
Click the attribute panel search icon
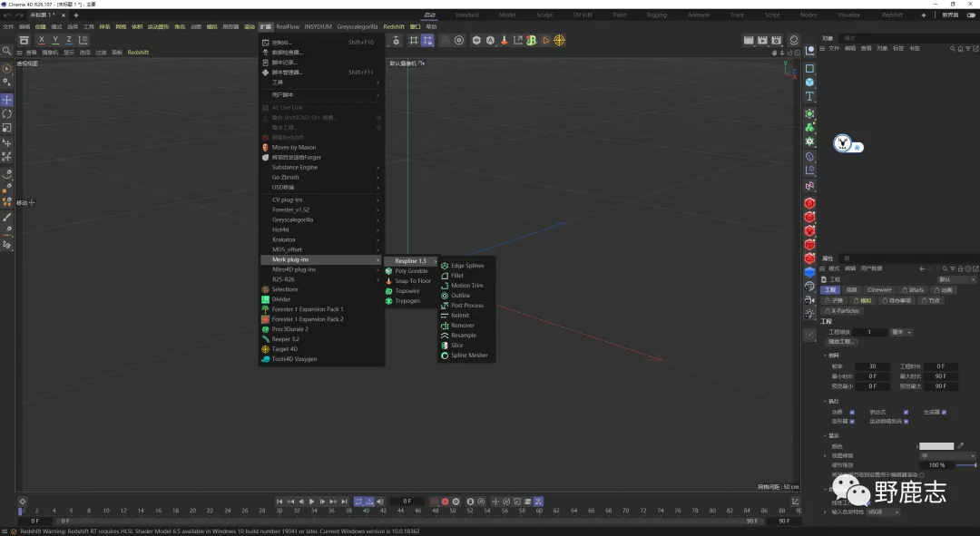[x=945, y=268]
